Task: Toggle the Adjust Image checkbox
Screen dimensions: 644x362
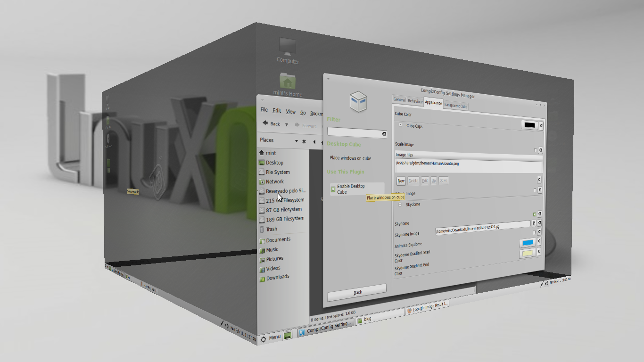Action: click(x=535, y=190)
